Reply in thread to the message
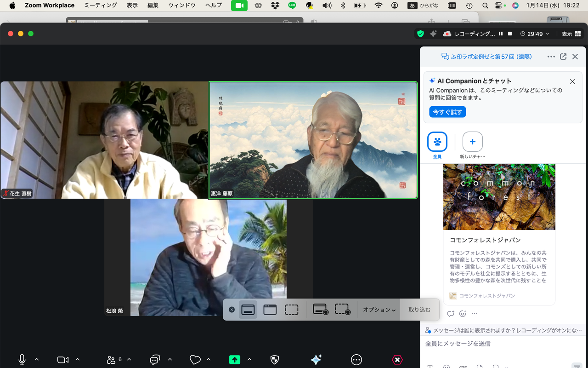This screenshot has height=368, width=588. [x=451, y=314]
